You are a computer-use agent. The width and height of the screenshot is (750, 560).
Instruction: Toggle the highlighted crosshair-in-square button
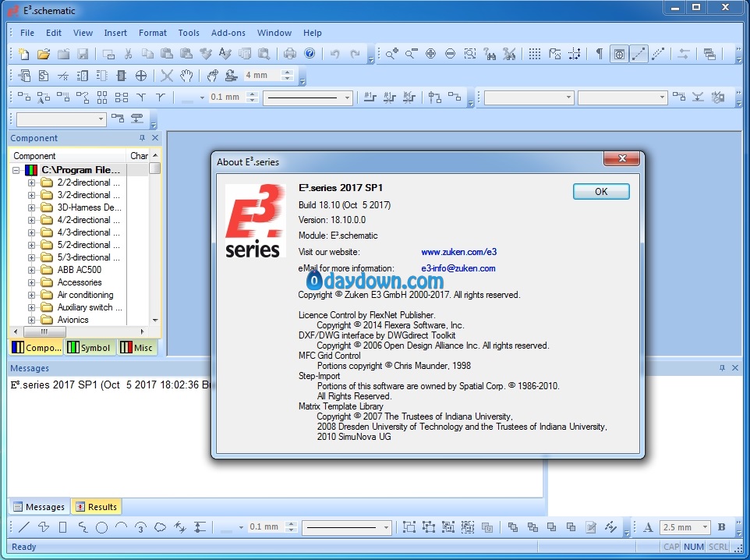click(x=619, y=54)
